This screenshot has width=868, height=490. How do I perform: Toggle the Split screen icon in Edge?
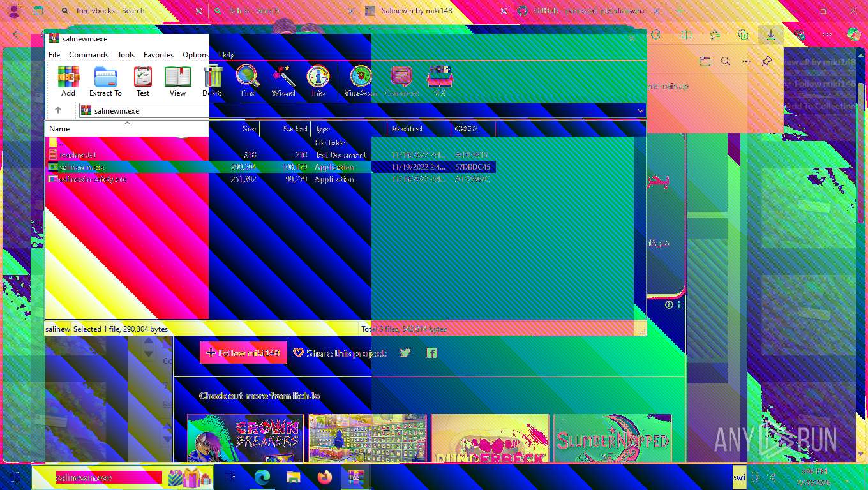[686, 35]
